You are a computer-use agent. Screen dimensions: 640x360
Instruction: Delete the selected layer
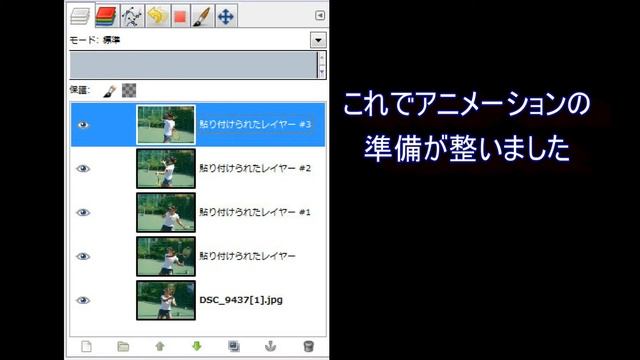coord(309,347)
